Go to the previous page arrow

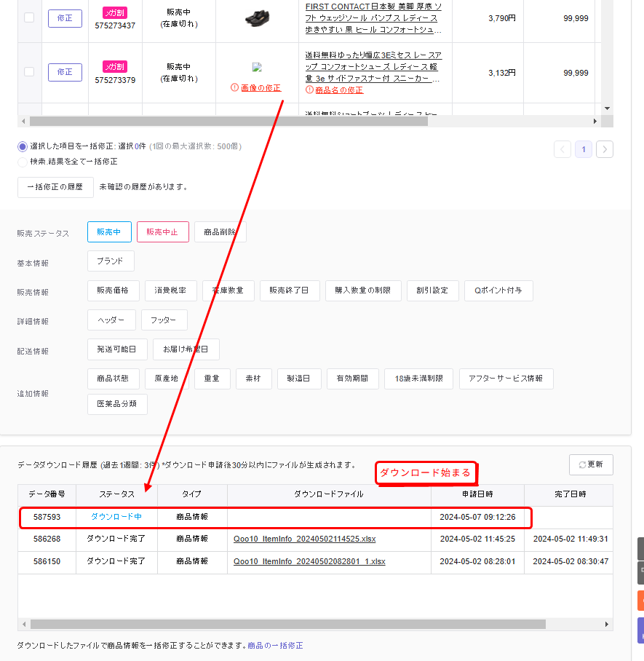click(x=562, y=149)
